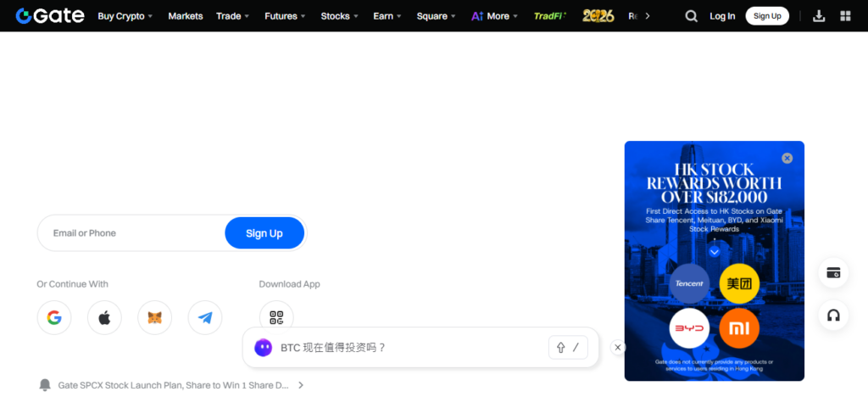Click the Tencent logo circle
868x397 pixels.
tap(689, 283)
